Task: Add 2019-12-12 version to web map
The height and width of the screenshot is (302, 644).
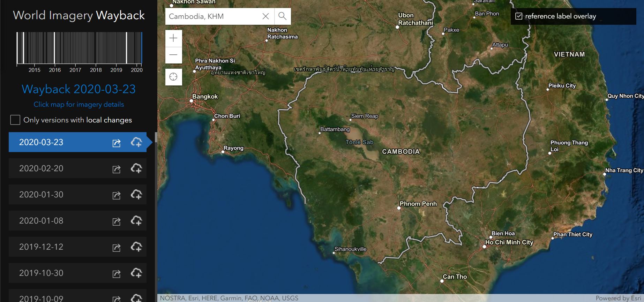Action: click(136, 247)
